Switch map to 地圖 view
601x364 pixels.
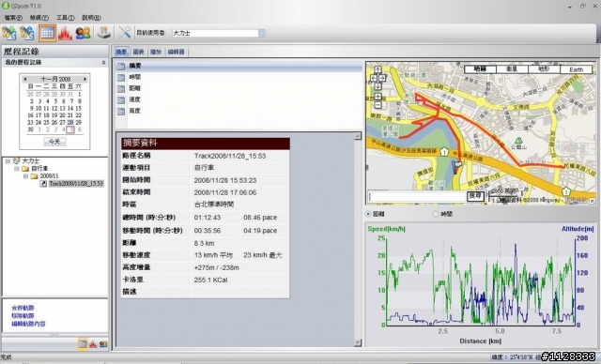tap(480, 69)
